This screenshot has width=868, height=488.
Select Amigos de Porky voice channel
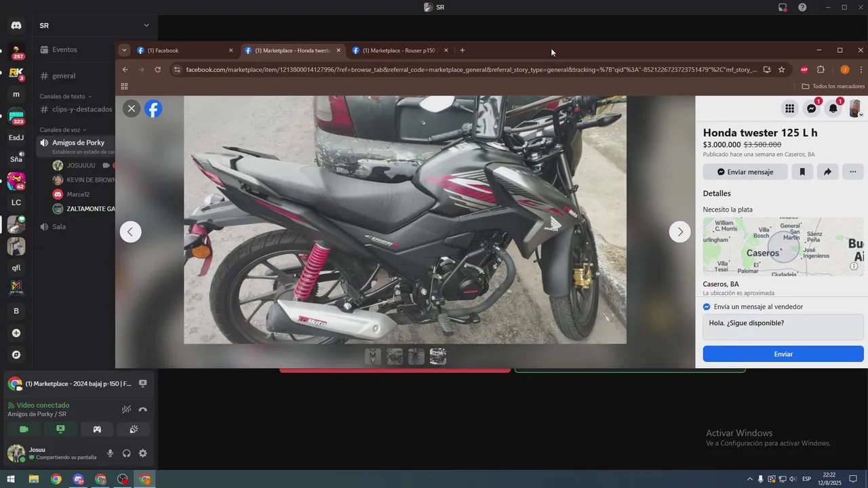click(x=78, y=142)
